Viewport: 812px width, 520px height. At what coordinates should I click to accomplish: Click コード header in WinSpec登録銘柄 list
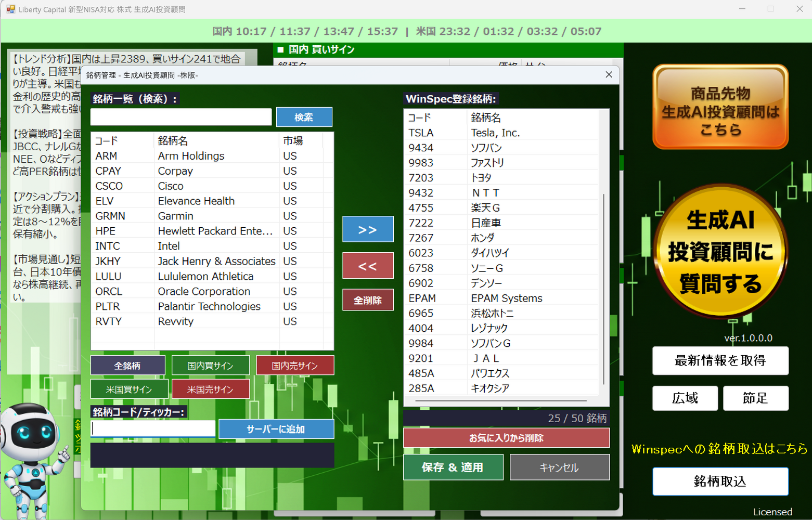coord(435,118)
